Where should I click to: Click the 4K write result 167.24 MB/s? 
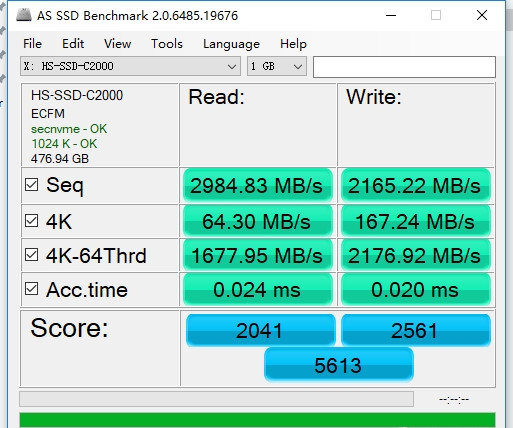point(415,221)
